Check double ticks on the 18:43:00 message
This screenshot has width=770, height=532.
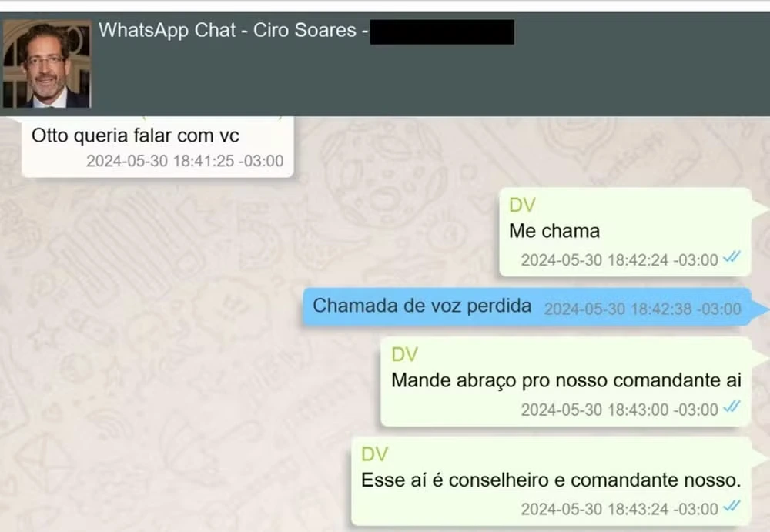731,407
